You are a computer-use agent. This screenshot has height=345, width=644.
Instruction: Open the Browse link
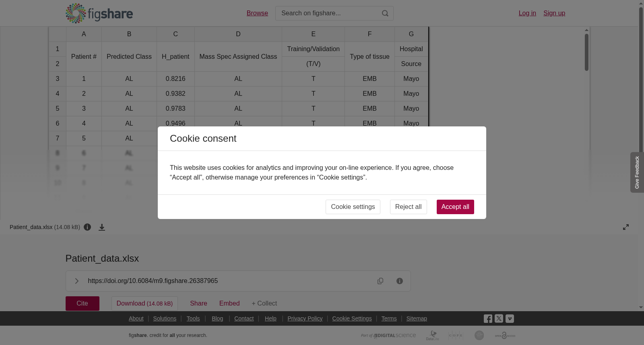point(257,13)
